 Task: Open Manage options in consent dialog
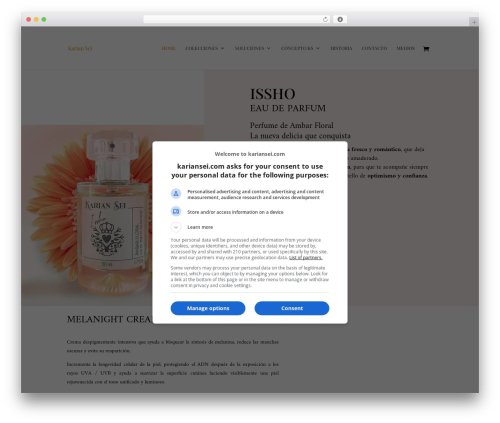pyautogui.click(x=208, y=308)
